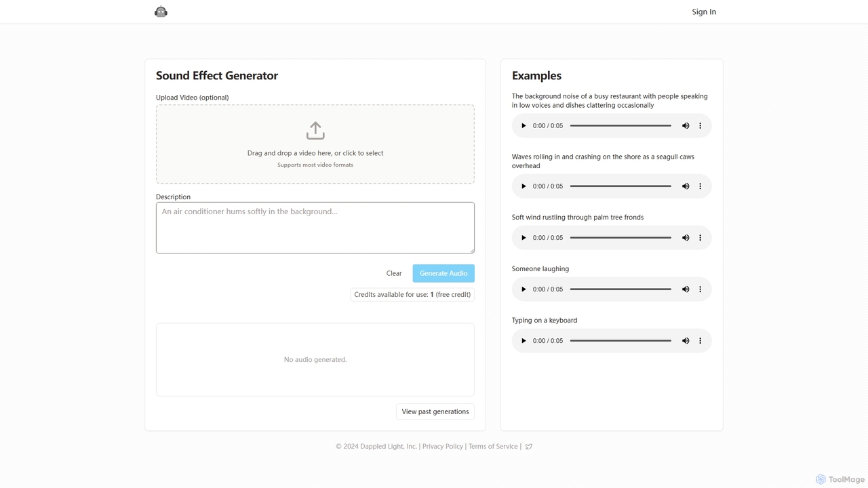Open the Privacy Policy link
The height and width of the screenshot is (488, 868).
pyautogui.click(x=443, y=447)
